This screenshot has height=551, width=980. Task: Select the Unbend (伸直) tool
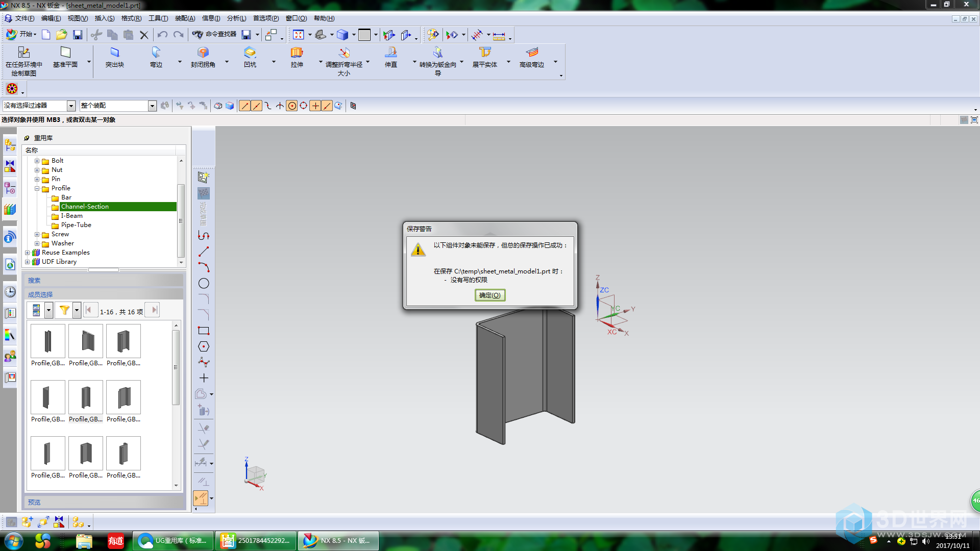point(391,57)
